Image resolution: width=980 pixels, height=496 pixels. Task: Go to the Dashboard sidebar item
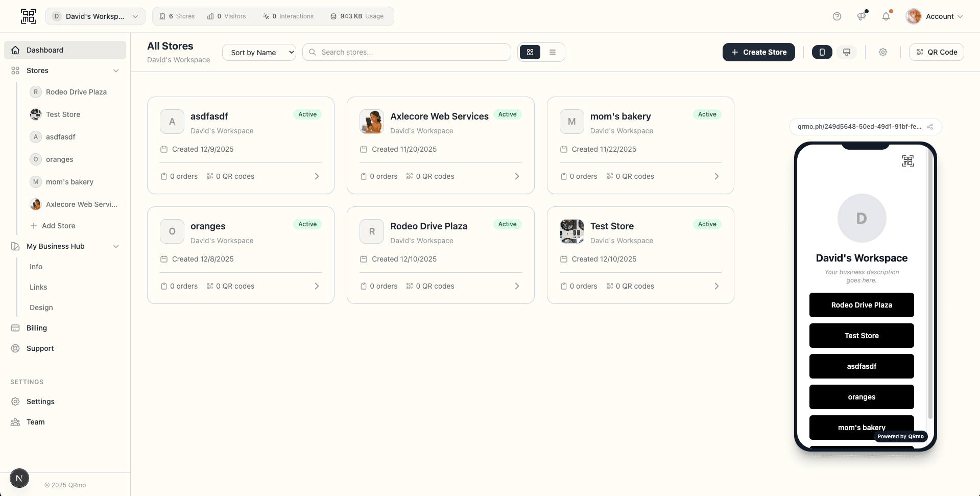45,50
